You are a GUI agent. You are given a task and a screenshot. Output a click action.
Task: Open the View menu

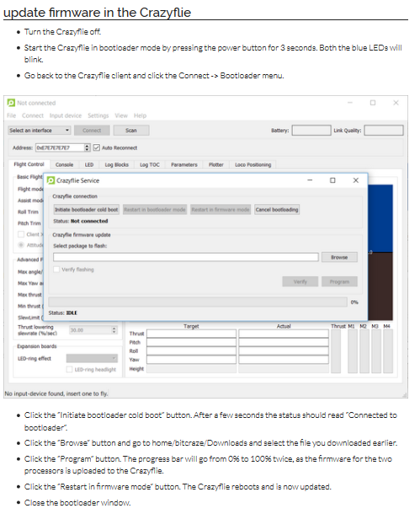pos(121,115)
